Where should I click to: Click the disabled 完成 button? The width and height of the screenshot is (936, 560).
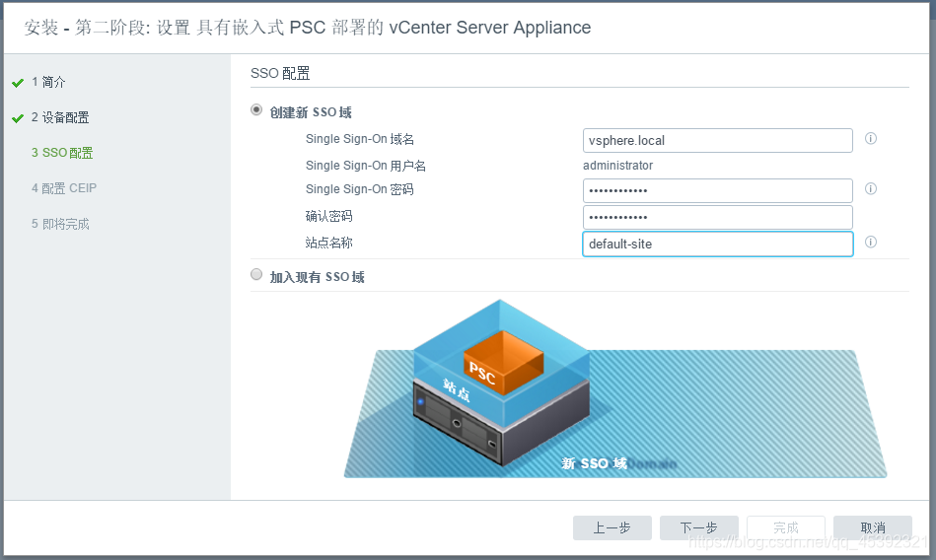[785, 527]
